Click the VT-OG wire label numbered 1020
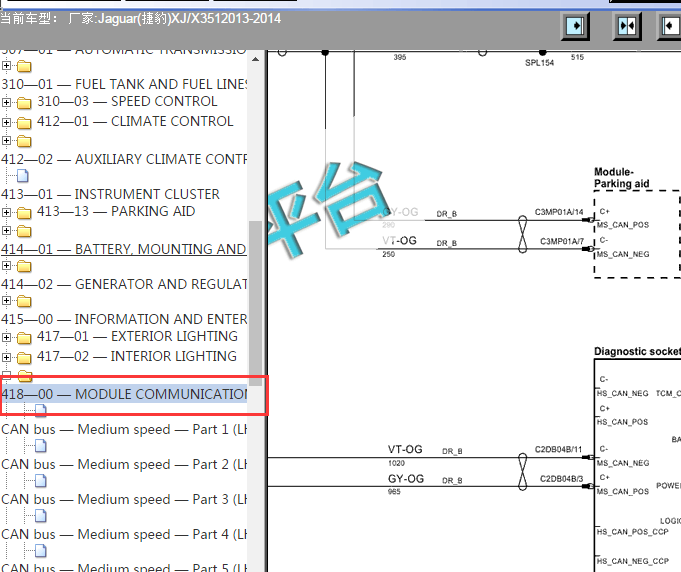Viewport: 681px width, 572px height. click(405, 450)
